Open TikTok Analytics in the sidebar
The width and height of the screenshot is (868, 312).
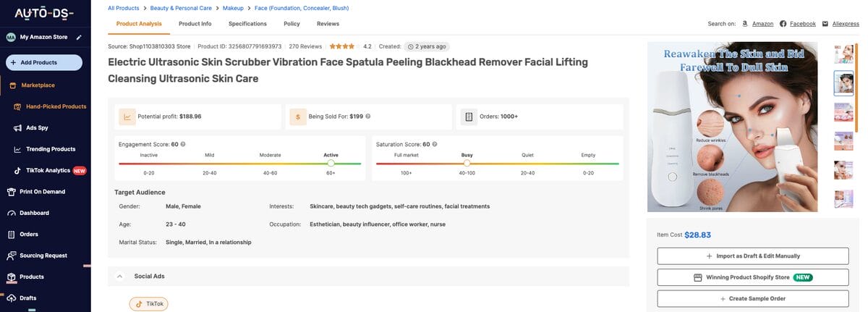coord(48,170)
